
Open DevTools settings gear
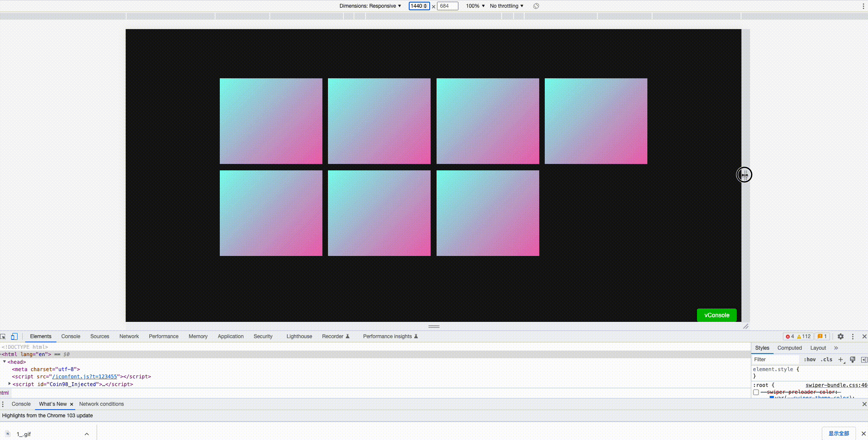(841, 336)
